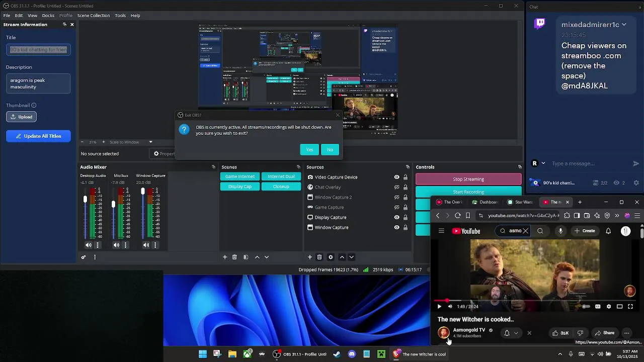
Task: Open scene filters icon in Scenes panel
Action: pyautogui.click(x=246, y=257)
